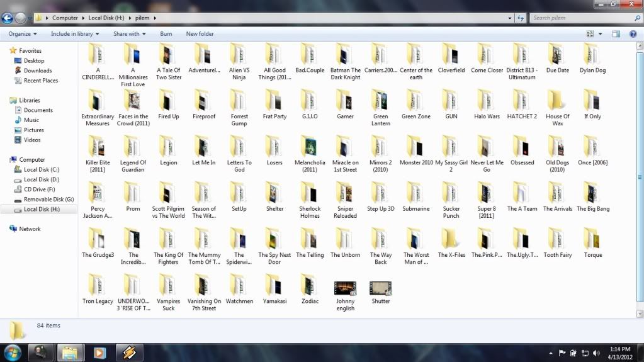
Task: Select the Melancholia (2011) folder
Action: pyautogui.click(x=310, y=154)
